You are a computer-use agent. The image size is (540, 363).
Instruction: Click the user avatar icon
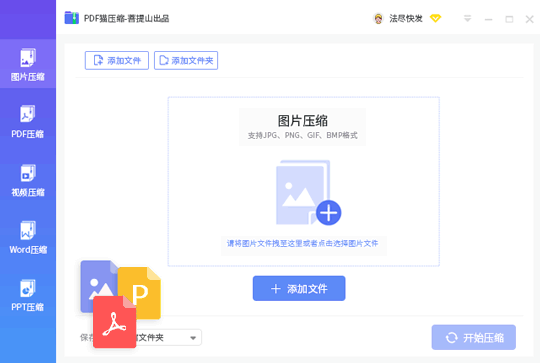click(378, 18)
